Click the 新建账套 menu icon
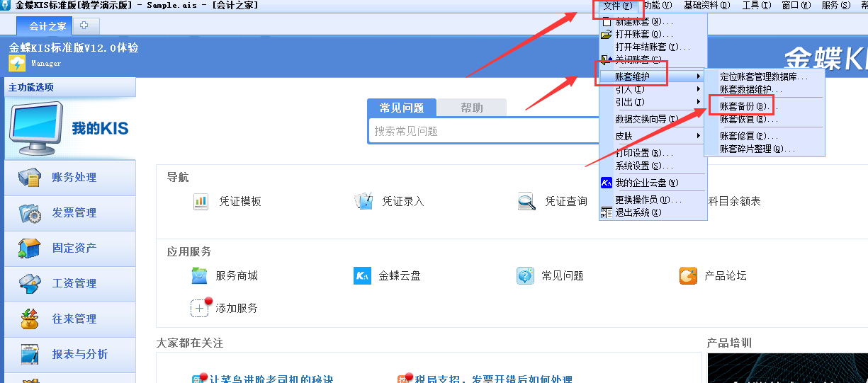 click(606, 21)
